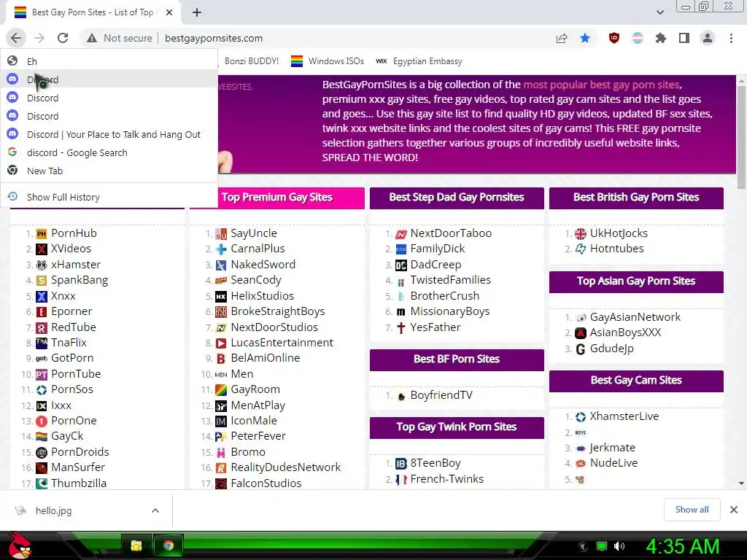
Task: Open the tab search chevron
Action: pyautogui.click(x=659, y=12)
